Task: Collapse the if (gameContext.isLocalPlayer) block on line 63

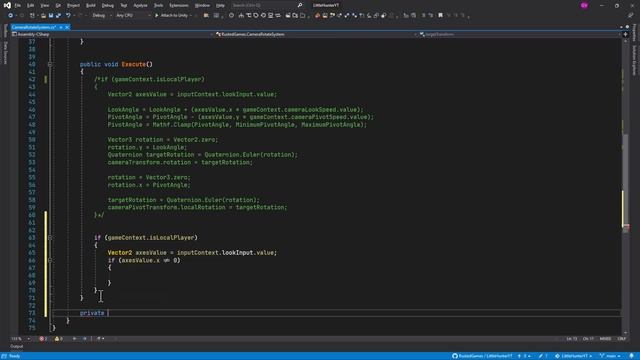Action: tap(50, 238)
